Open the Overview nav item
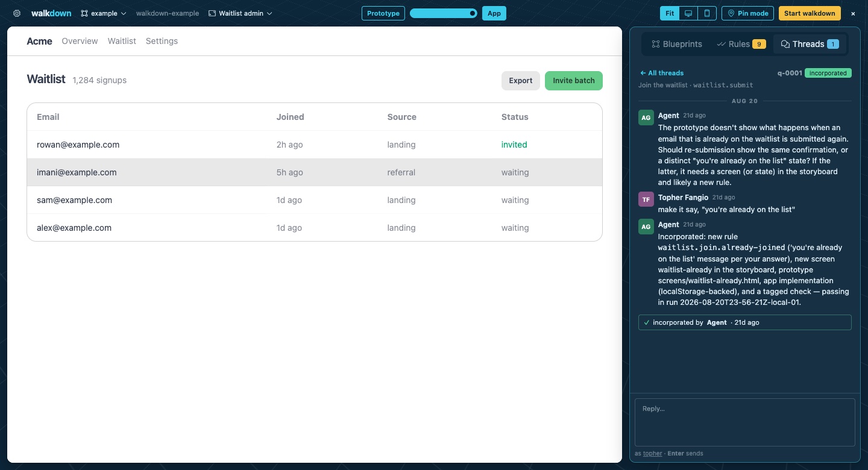The width and height of the screenshot is (868, 470). pos(80,41)
